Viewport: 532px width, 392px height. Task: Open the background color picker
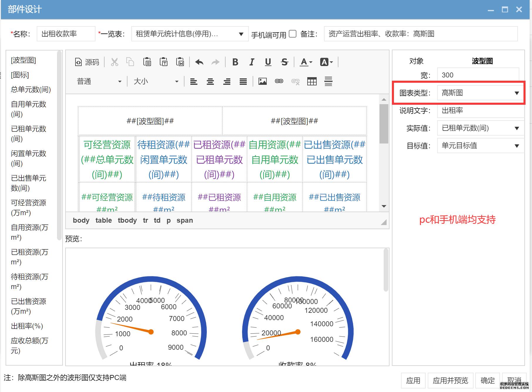point(326,62)
